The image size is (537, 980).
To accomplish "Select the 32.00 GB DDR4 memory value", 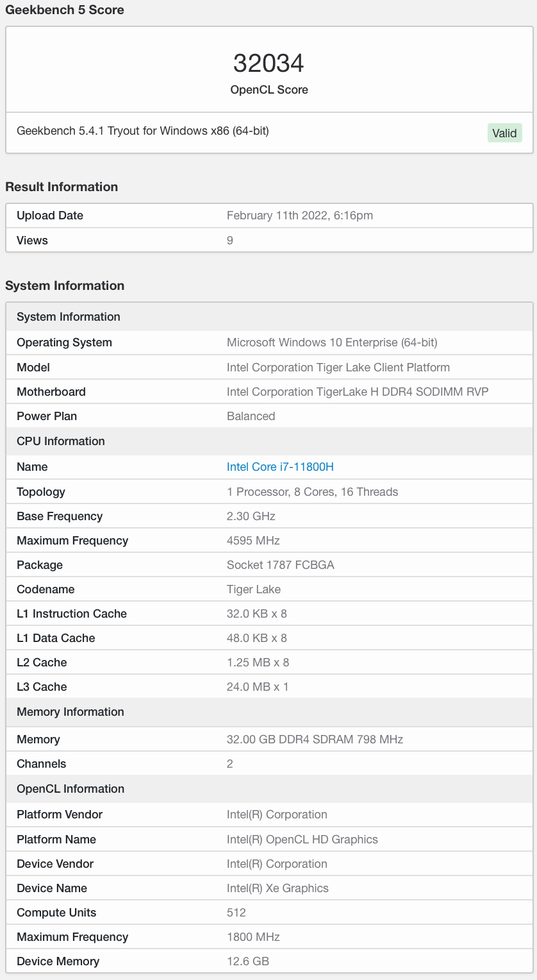I will (315, 739).
